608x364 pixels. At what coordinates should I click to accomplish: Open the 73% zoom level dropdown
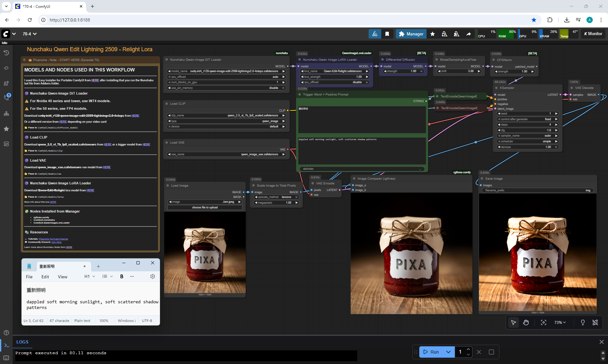tap(560, 322)
